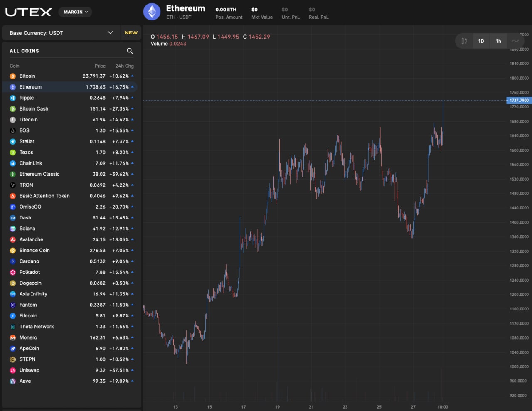
Task: Click the Dogecoin coin icon
Action: (13, 283)
